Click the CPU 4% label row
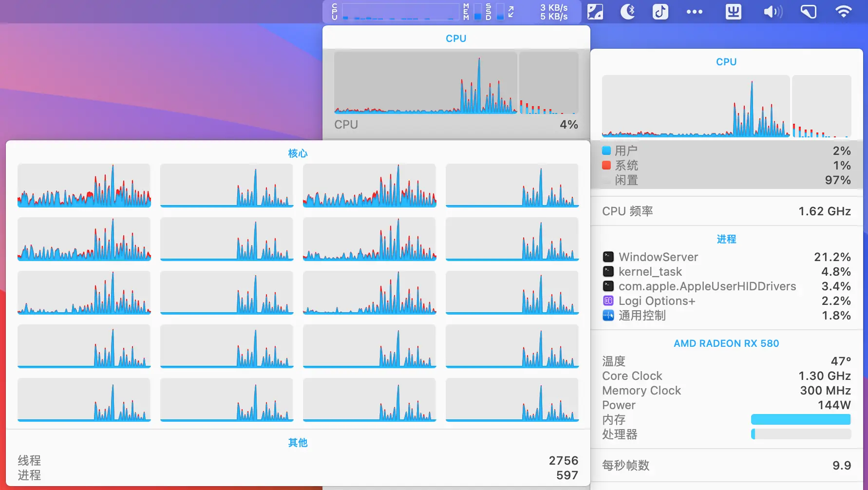The image size is (868, 490). 456,125
